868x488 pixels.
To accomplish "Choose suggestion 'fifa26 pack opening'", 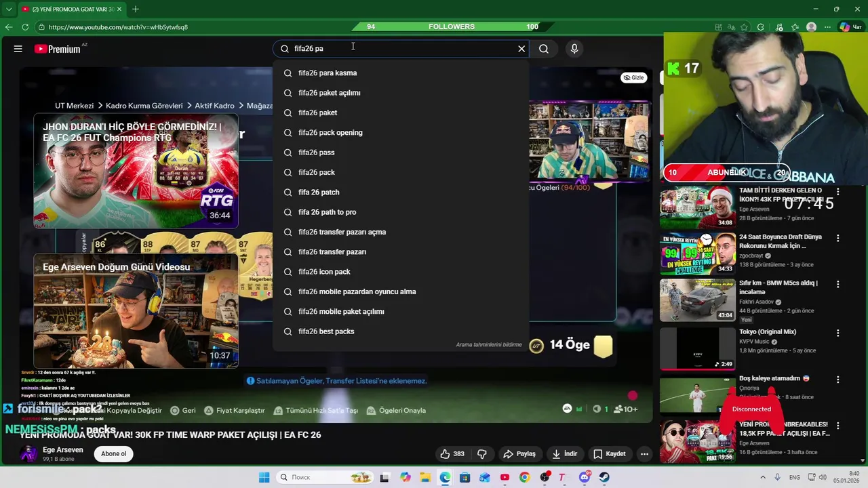I will pyautogui.click(x=401, y=133).
